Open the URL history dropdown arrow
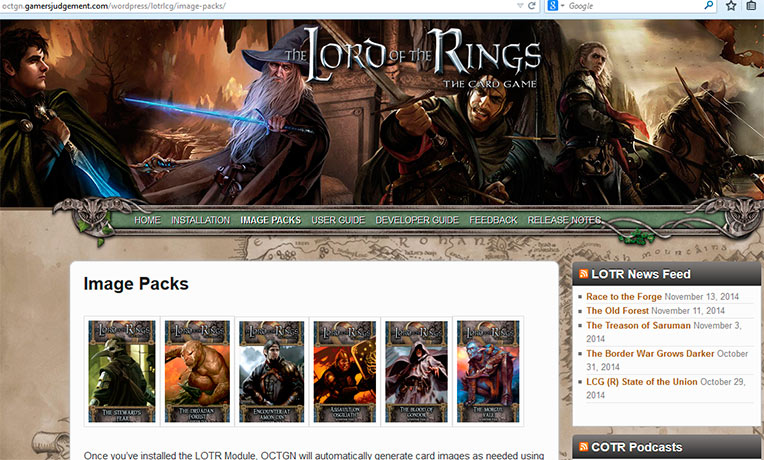The height and width of the screenshot is (460, 764). click(520, 6)
